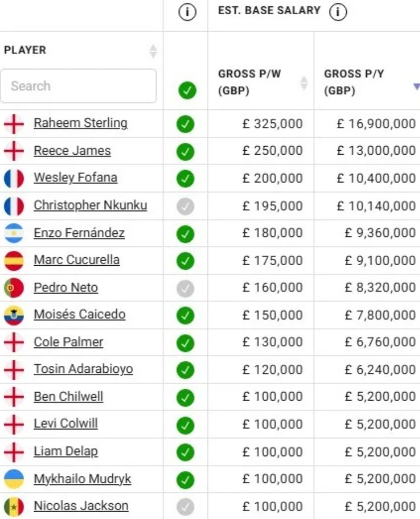
Task: Toggle the green checkmark for Raheem Sterling
Action: pyautogui.click(x=185, y=124)
